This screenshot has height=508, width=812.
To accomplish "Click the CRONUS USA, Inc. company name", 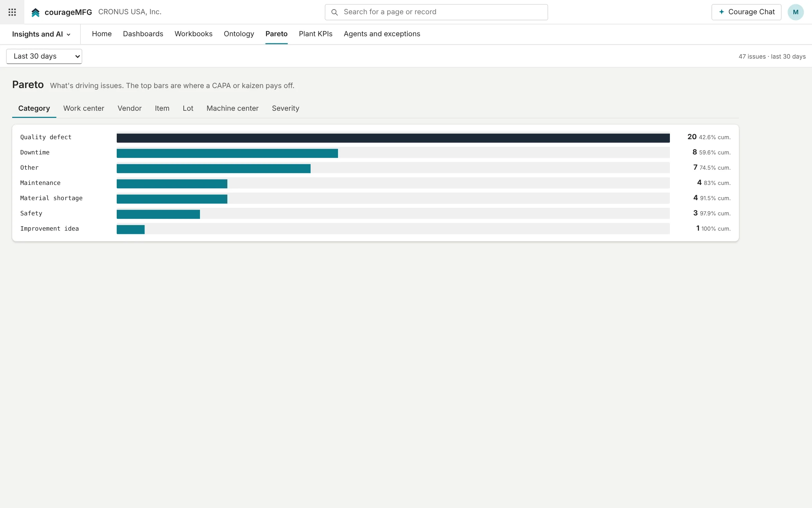I will (x=130, y=12).
